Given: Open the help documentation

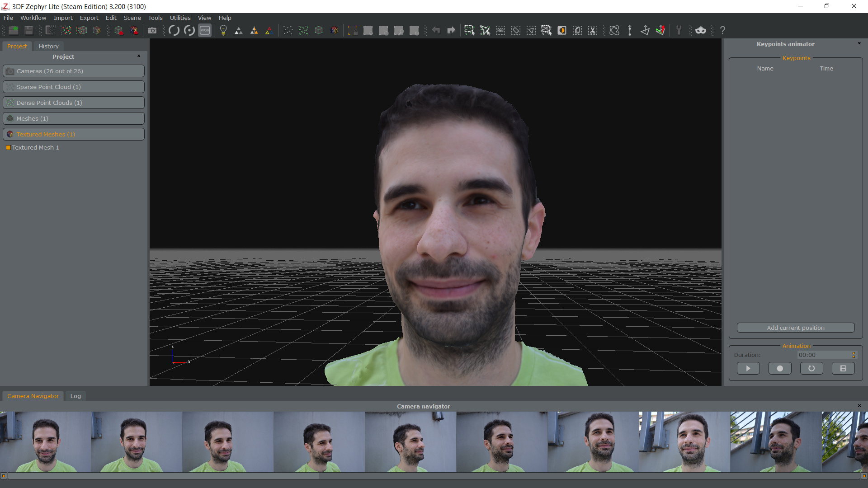Looking at the screenshot, I should point(722,30).
